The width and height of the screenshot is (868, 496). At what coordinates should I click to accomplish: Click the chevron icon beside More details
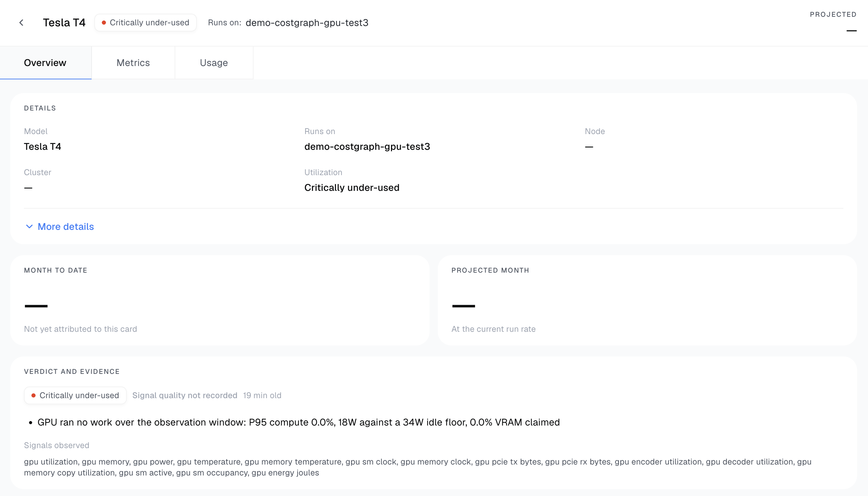[x=29, y=226]
